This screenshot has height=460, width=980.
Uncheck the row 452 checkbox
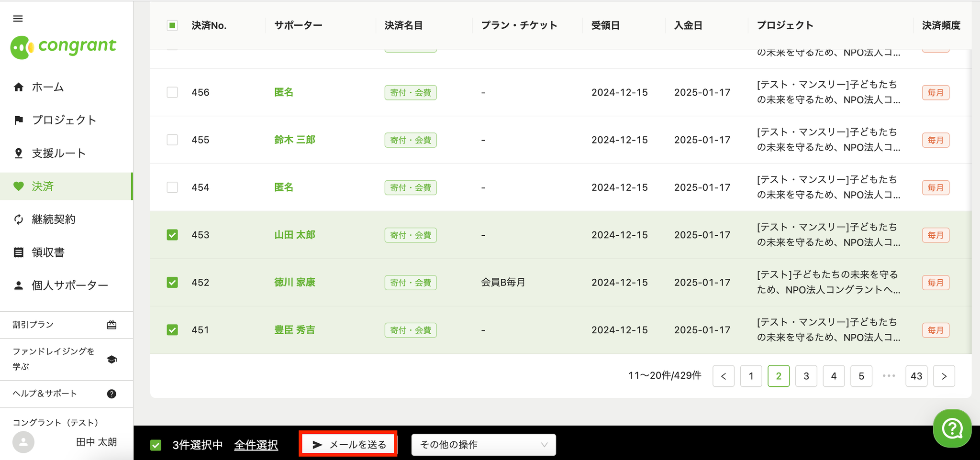tap(172, 282)
